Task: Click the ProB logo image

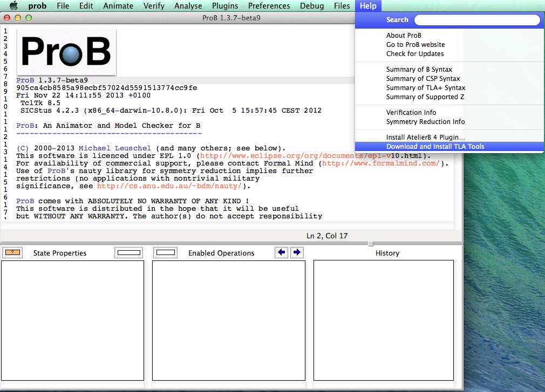Action: 66,51
